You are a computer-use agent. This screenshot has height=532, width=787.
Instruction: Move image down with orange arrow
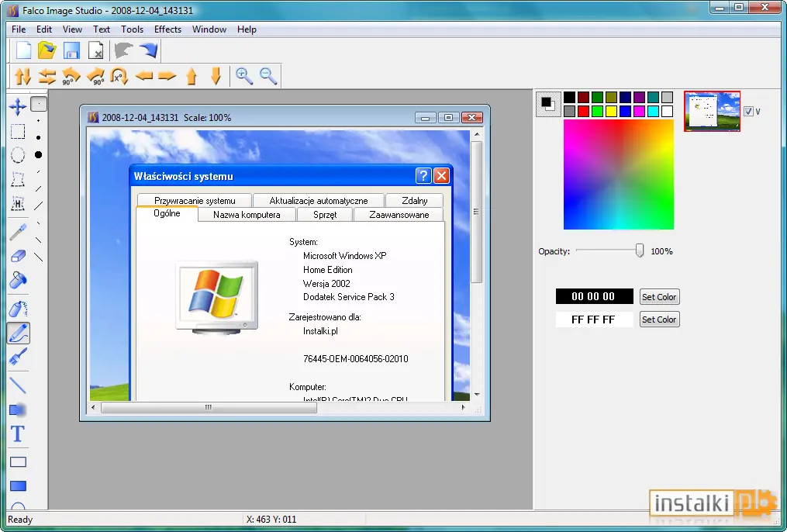[x=216, y=76]
